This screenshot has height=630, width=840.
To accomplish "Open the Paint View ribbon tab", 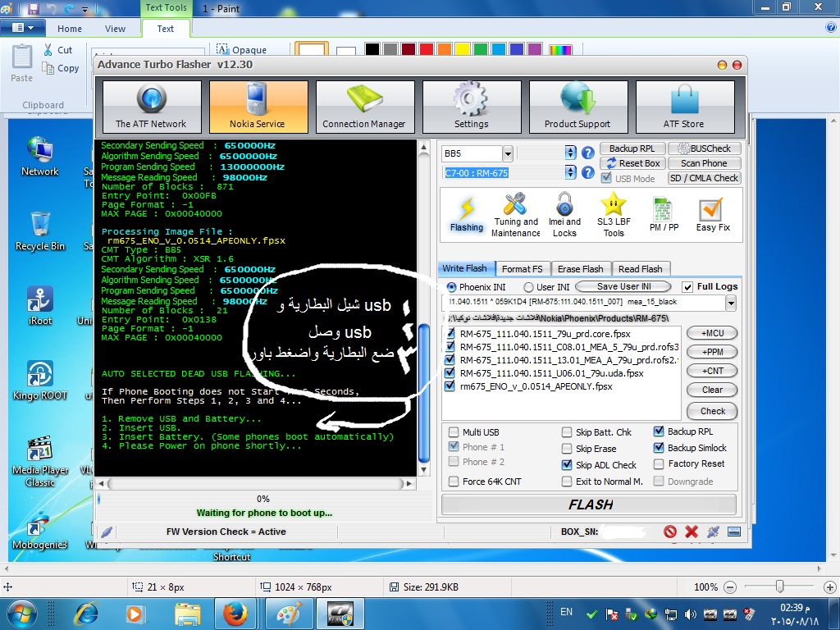I will coord(115,29).
